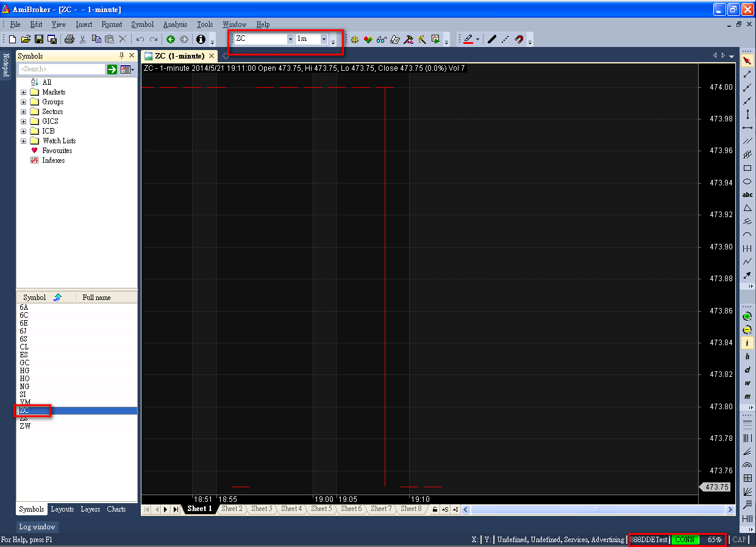Click the pencil line color icon
The width and height of the screenshot is (756, 547).
coord(468,39)
